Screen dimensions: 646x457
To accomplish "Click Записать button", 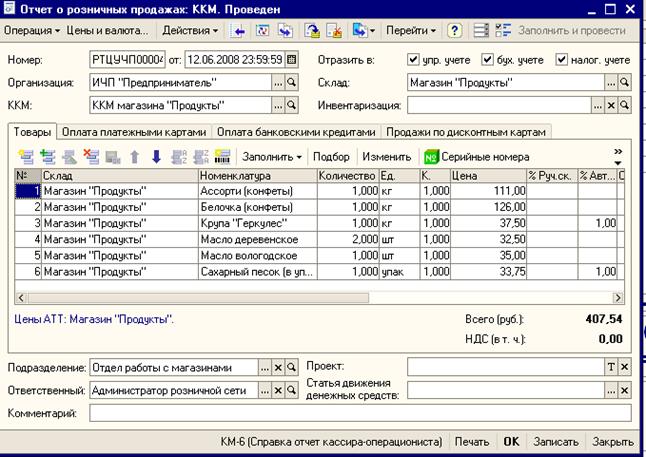I will click(x=556, y=442).
